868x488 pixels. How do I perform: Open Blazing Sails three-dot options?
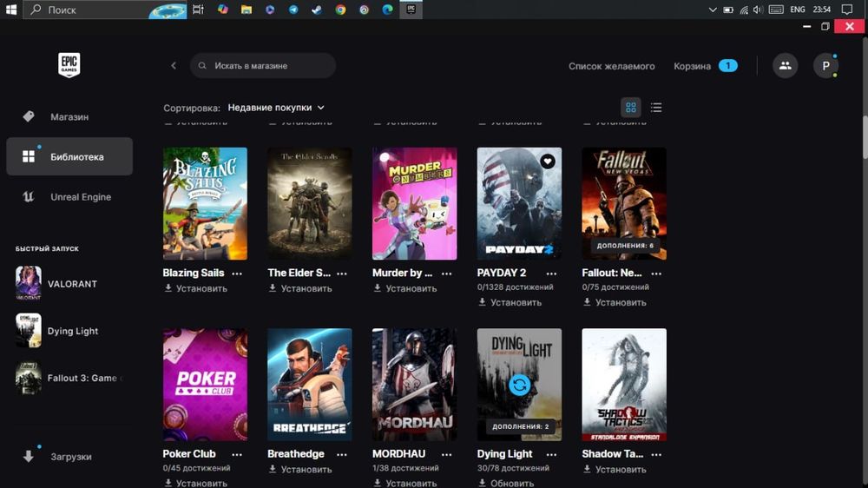(237, 273)
